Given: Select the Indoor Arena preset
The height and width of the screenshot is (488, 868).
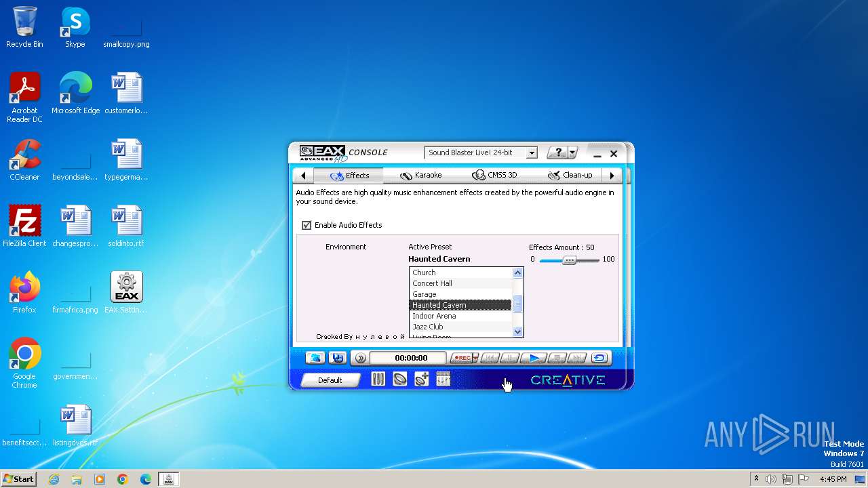Looking at the screenshot, I should (x=460, y=316).
